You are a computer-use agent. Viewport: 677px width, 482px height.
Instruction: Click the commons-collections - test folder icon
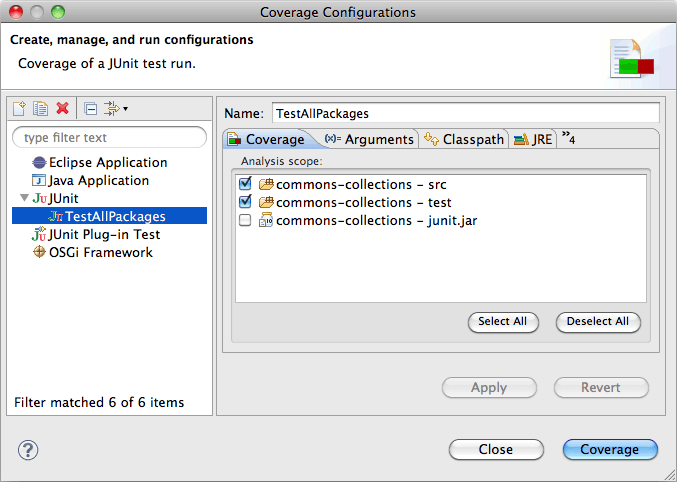[x=266, y=202]
